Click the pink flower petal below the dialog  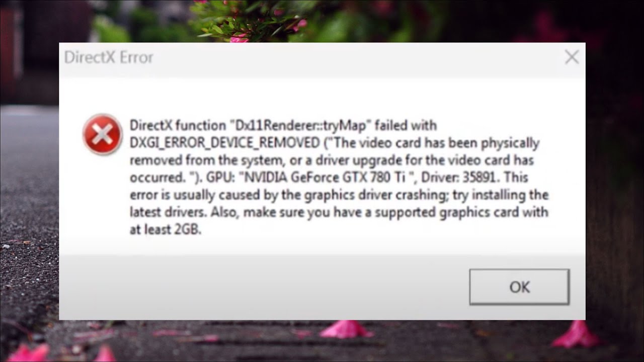pyautogui.click(x=346, y=329)
